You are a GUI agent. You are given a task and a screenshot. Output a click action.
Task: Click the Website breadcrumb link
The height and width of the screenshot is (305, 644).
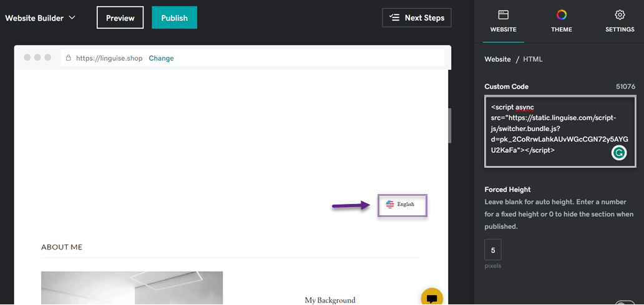point(497,59)
